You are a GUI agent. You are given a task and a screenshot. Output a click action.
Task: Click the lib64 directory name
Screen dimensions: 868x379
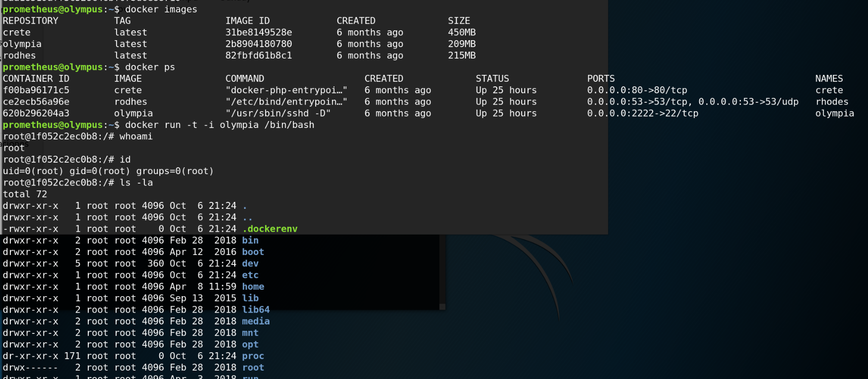(x=256, y=310)
